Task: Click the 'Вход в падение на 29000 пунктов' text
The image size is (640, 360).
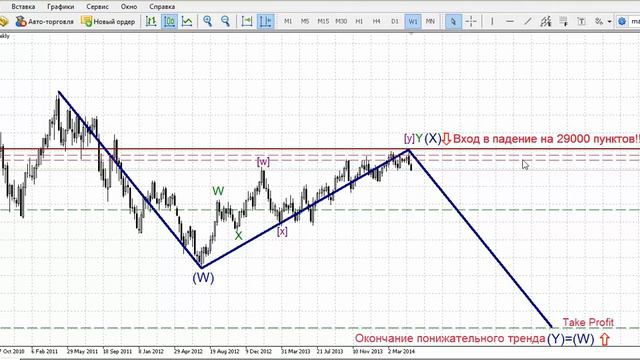Action: point(546,139)
